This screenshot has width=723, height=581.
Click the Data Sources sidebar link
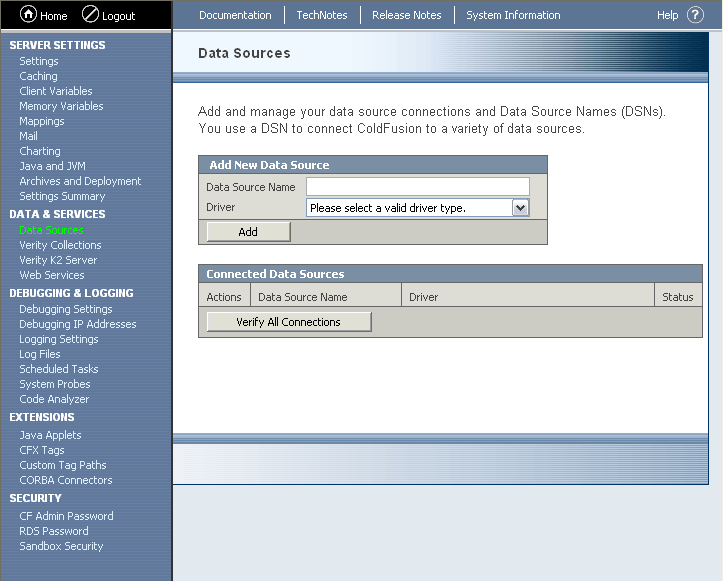click(51, 230)
